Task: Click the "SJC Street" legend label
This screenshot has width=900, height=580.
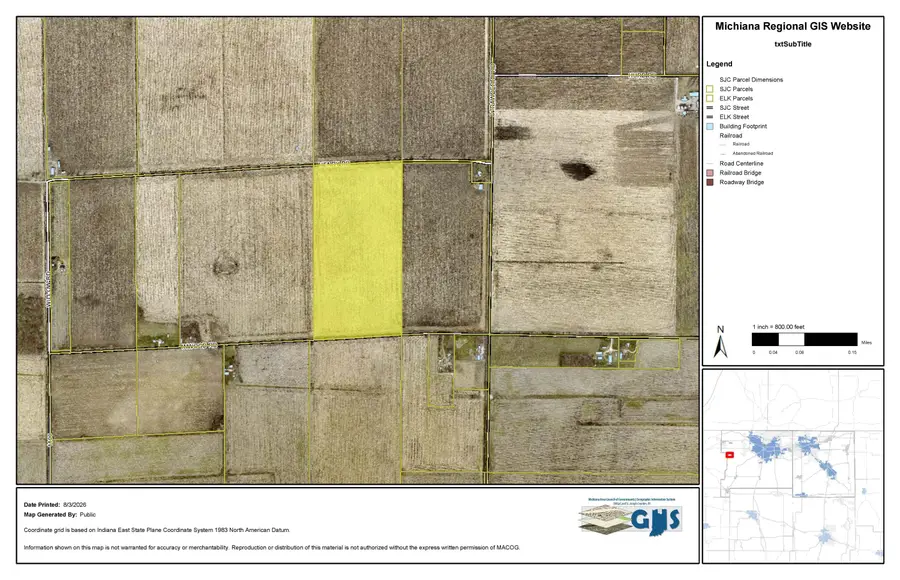Action: pyautogui.click(x=734, y=107)
